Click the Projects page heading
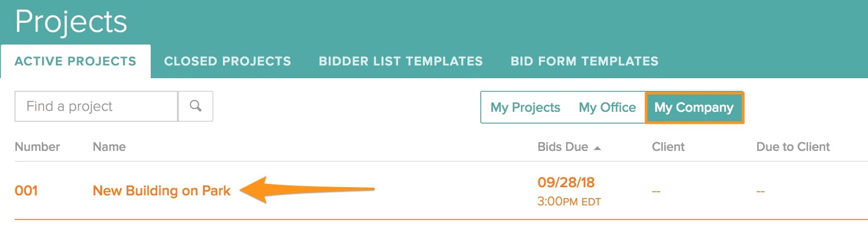 [71, 22]
